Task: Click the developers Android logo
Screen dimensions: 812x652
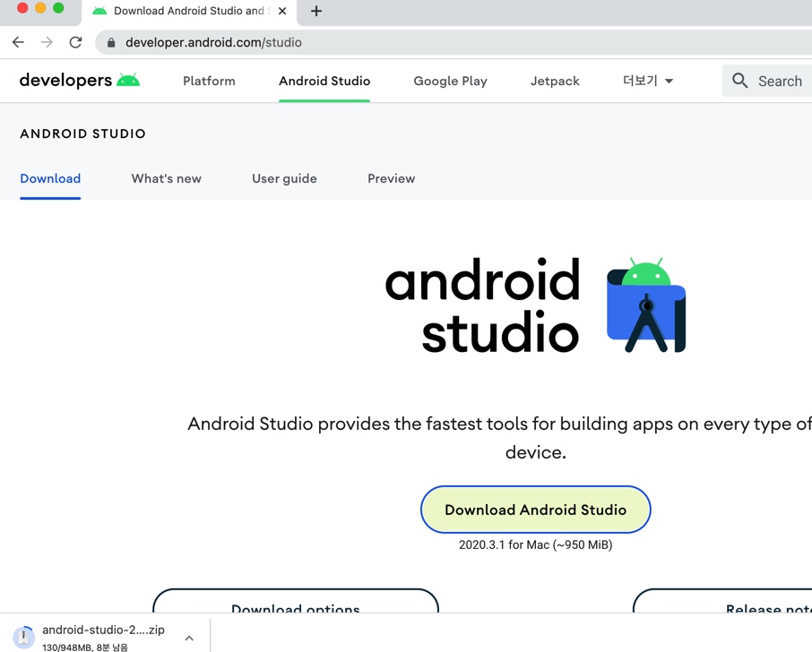Action: tap(80, 81)
